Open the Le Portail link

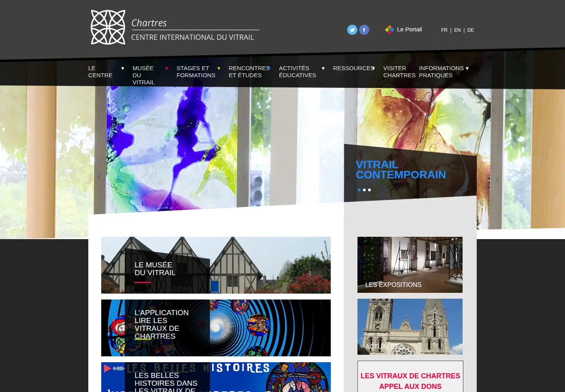[x=409, y=29]
